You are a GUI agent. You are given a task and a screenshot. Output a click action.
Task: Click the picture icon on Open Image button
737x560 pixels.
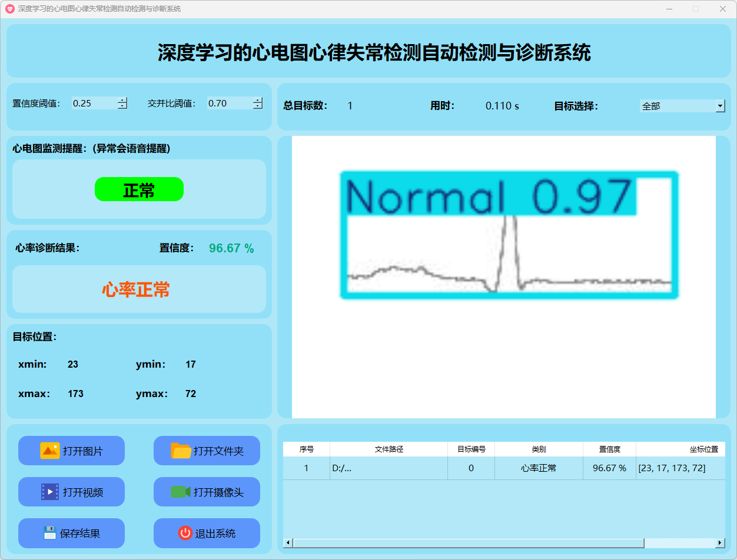pos(50,451)
